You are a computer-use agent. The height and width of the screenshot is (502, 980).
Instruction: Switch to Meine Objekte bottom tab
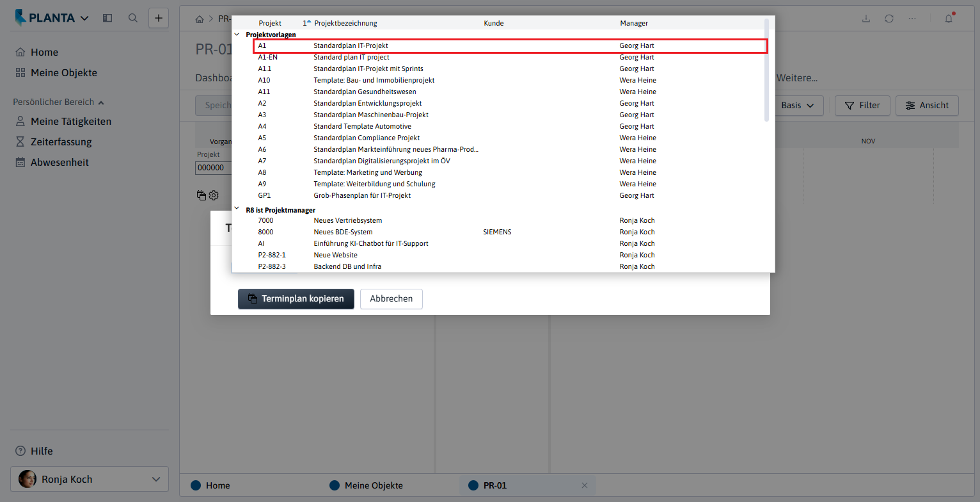(x=374, y=485)
